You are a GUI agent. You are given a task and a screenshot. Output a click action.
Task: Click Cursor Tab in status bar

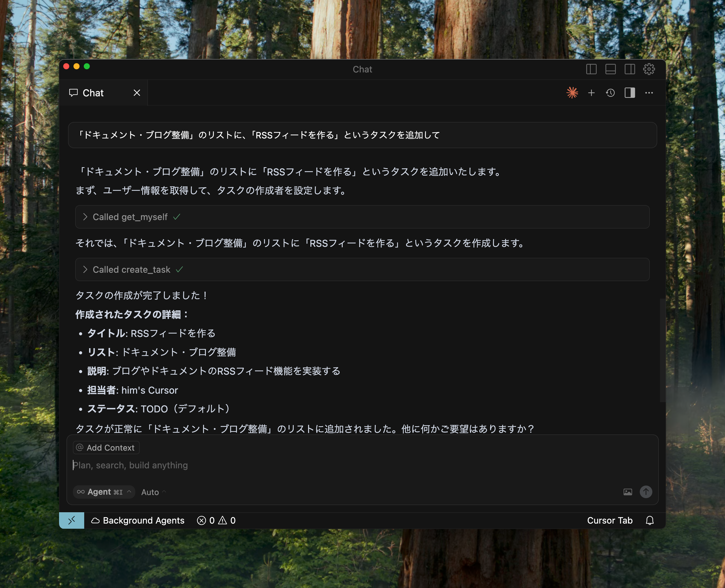610,520
